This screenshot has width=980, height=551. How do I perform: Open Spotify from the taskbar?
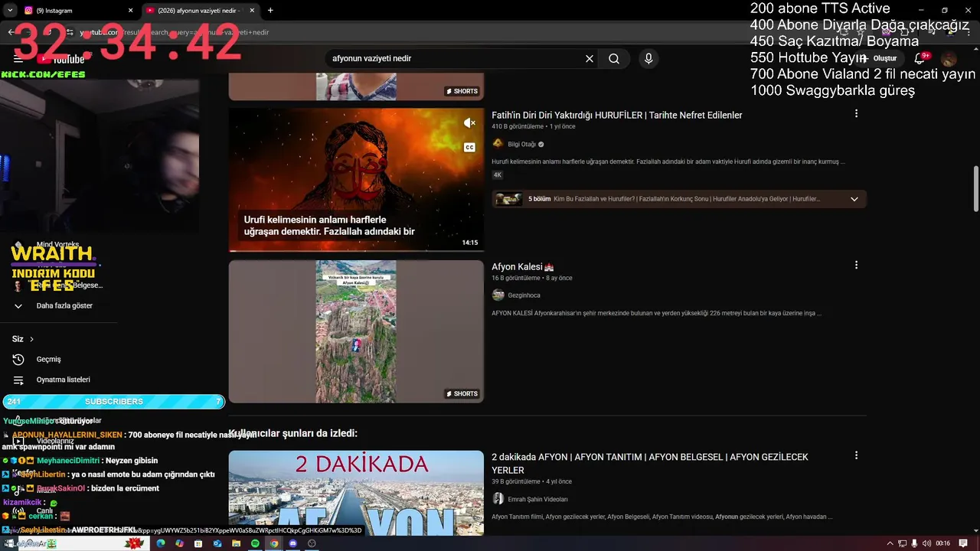[x=255, y=543]
